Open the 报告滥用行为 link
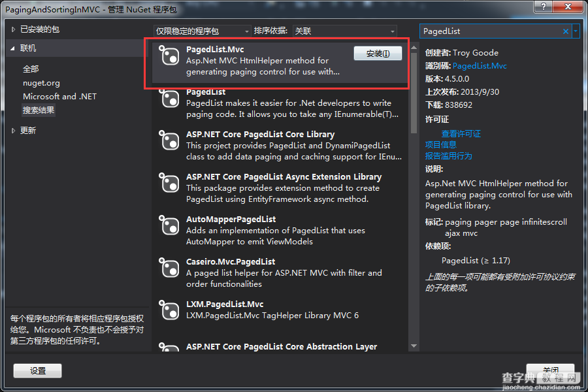588x392 pixels. tap(448, 156)
